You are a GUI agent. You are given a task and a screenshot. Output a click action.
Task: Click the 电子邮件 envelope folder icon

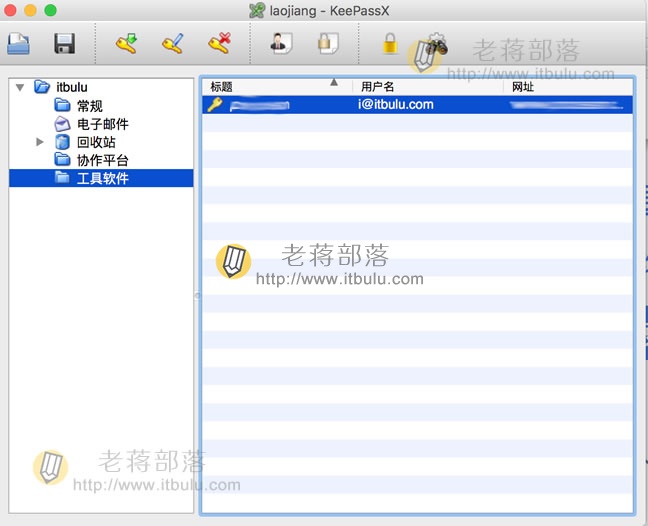pyautogui.click(x=62, y=124)
